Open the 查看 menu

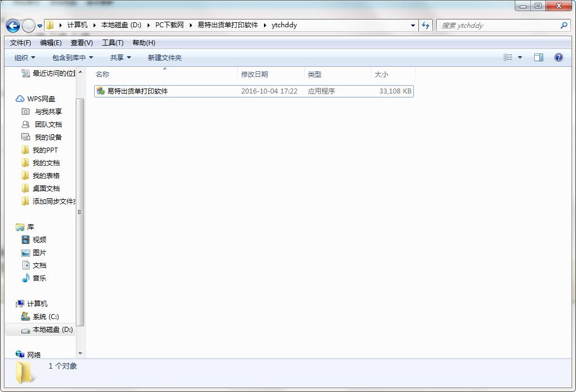[80, 42]
